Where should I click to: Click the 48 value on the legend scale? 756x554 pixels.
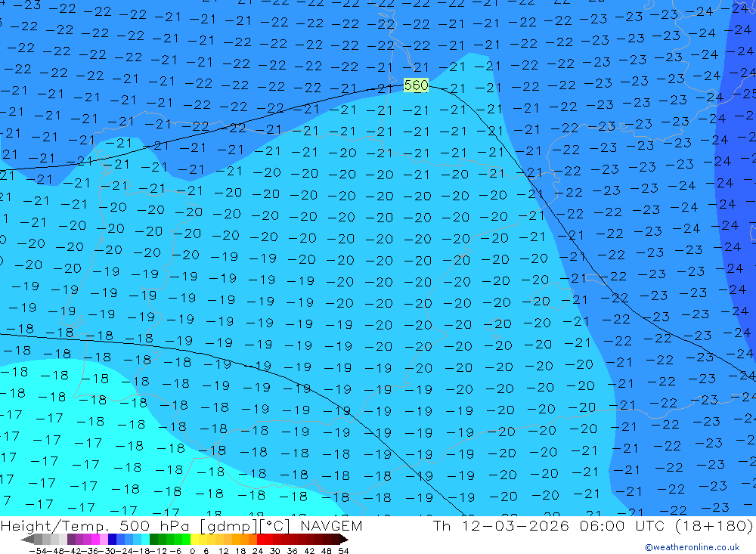point(326,551)
